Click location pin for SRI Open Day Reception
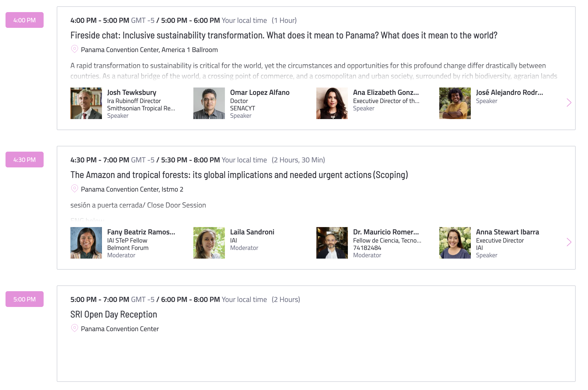 [75, 328]
